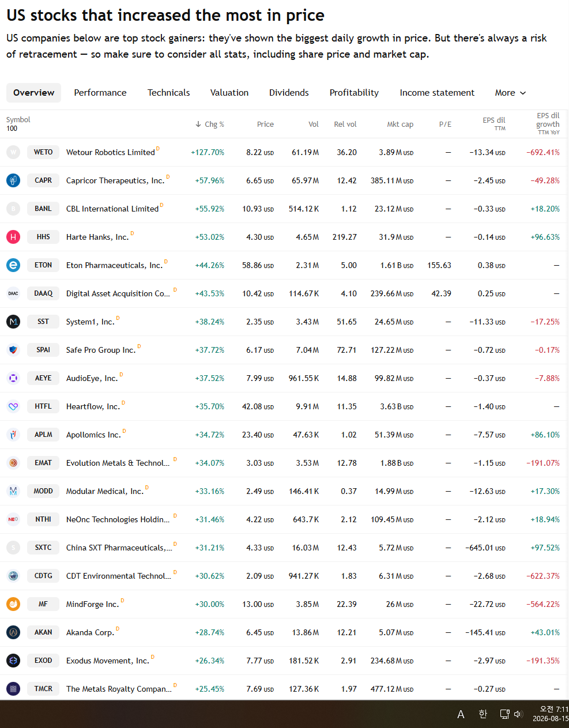Click the Akanda Corp logo icon
Screen dimensions: 569x728
click(13, 632)
